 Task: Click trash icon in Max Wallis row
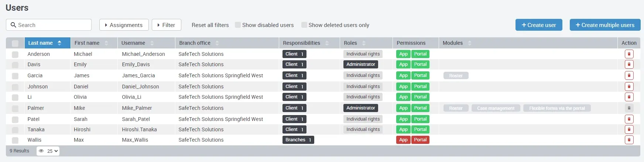(629, 140)
